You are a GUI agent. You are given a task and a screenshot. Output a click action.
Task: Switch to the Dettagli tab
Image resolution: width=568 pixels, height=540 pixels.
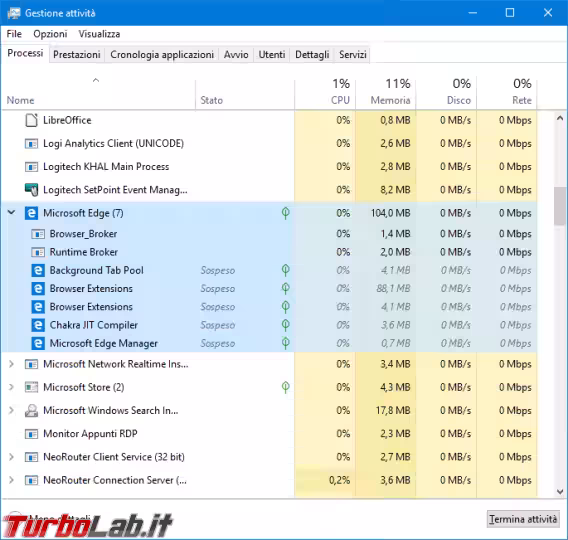coord(312,55)
